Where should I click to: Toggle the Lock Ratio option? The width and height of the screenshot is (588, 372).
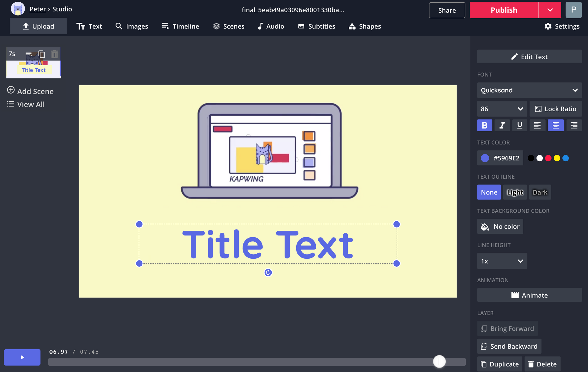click(x=555, y=109)
